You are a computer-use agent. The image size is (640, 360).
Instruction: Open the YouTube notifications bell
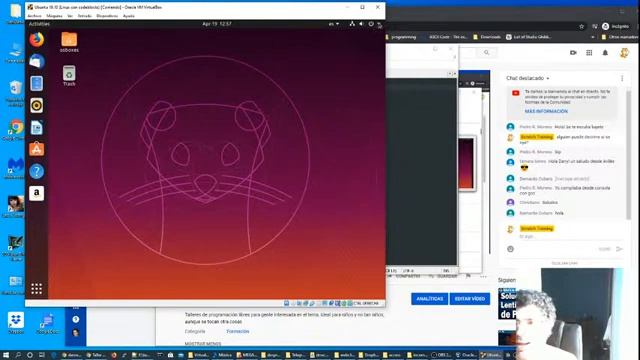(x=605, y=53)
